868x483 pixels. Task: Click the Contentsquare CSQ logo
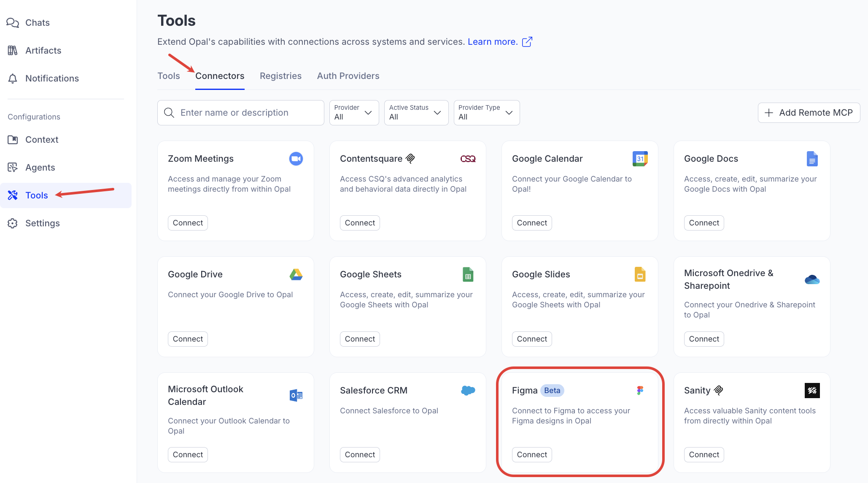[468, 159]
